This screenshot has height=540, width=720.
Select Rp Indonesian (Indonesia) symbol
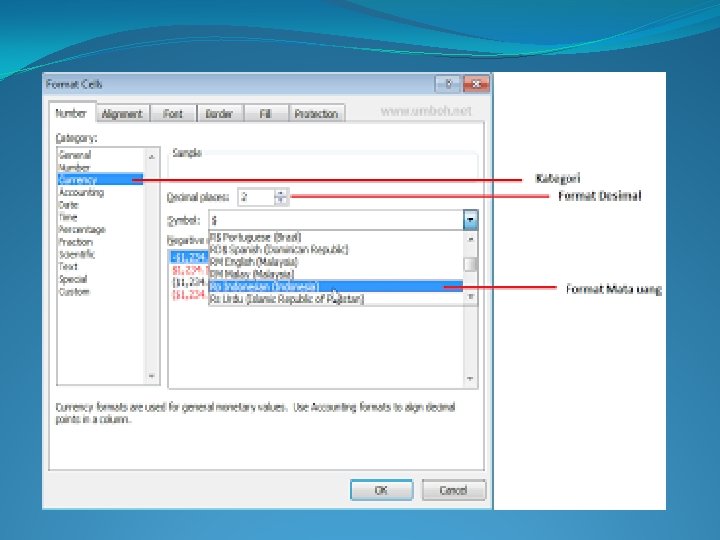pos(336,287)
